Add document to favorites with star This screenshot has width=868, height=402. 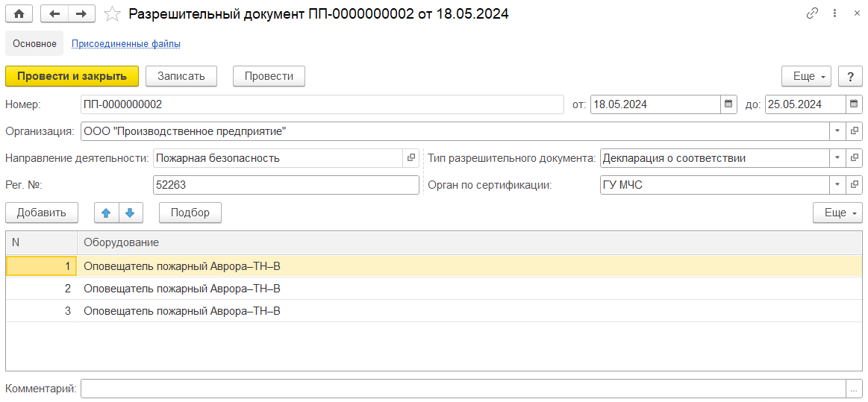pyautogui.click(x=112, y=13)
